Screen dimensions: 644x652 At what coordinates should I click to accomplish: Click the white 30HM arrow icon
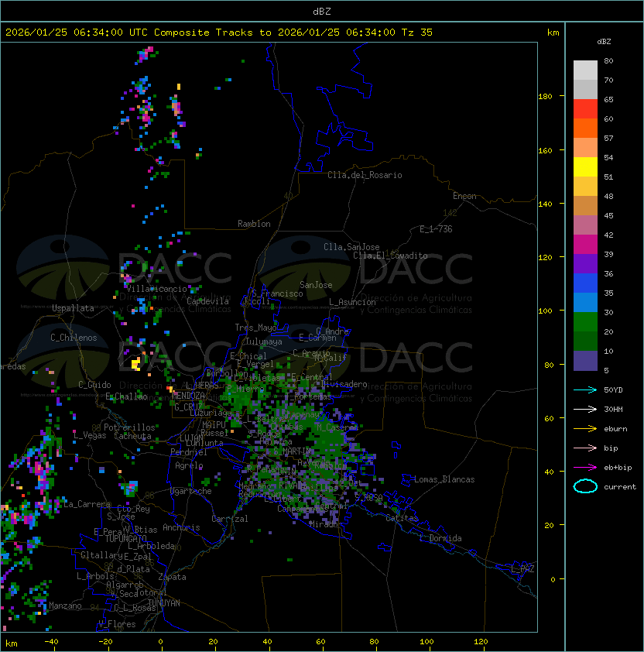point(585,409)
